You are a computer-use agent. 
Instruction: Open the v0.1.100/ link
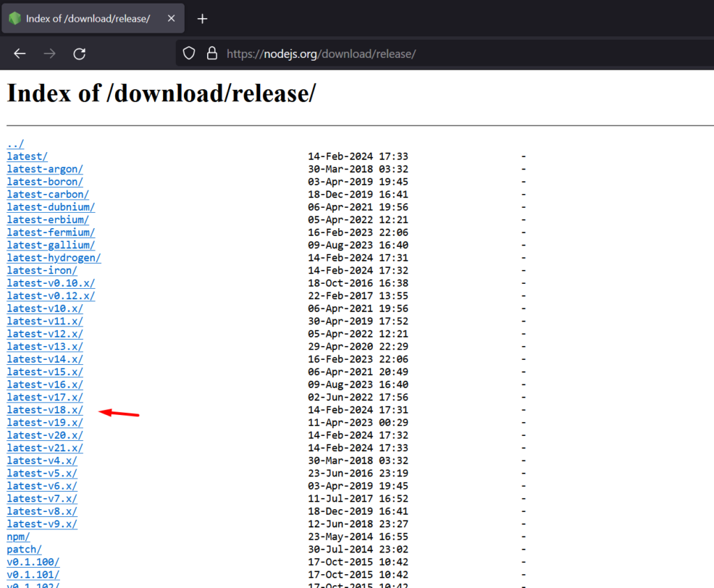click(x=33, y=562)
